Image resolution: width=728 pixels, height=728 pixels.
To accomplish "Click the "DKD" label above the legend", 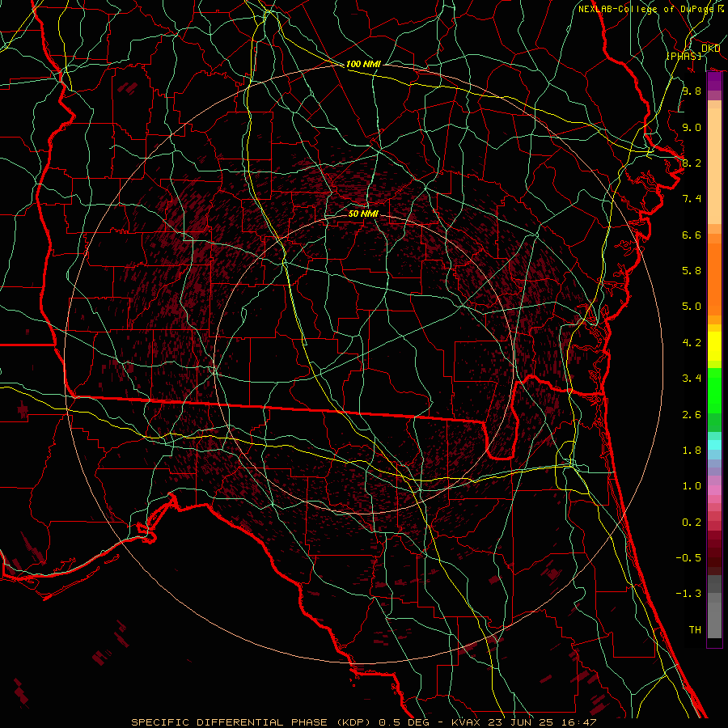I will [x=711, y=49].
